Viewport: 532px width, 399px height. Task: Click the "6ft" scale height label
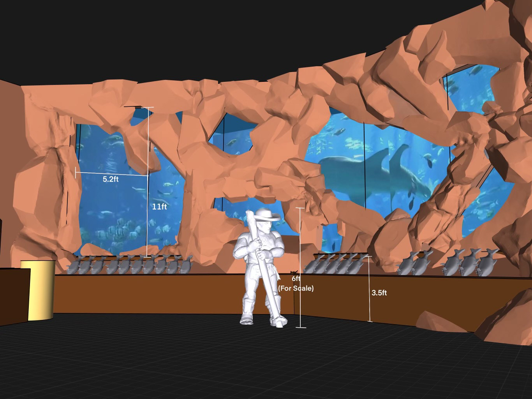point(296,279)
